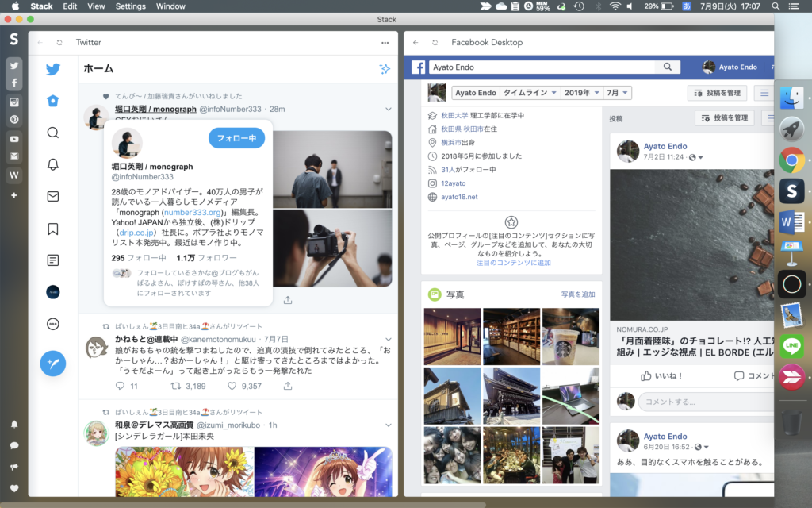The image size is (812, 508).
Task: Click the Facebook search magnifier button
Action: pos(668,67)
